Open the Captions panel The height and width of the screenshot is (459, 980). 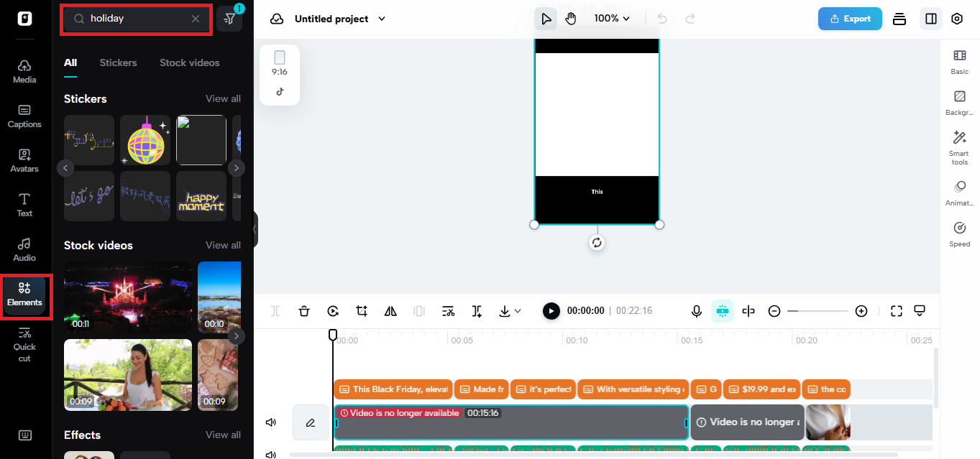[x=24, y=116]
